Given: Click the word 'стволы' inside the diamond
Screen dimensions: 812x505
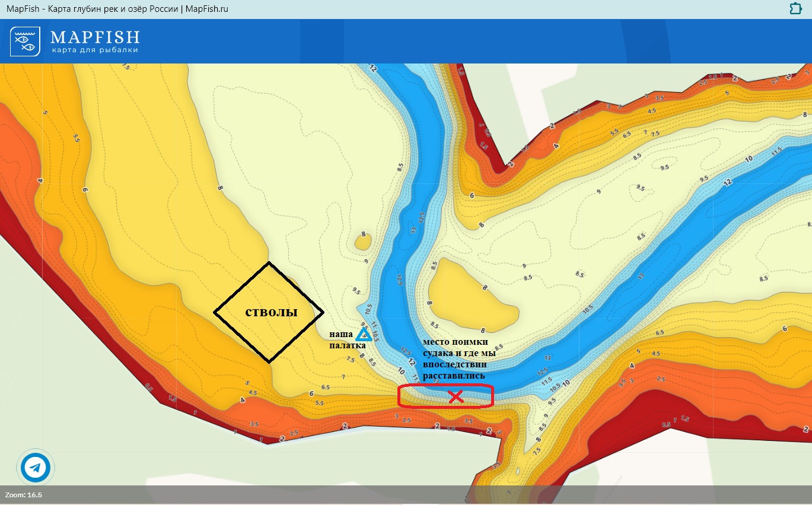Looking at the screenshot, I should (271, 312).
